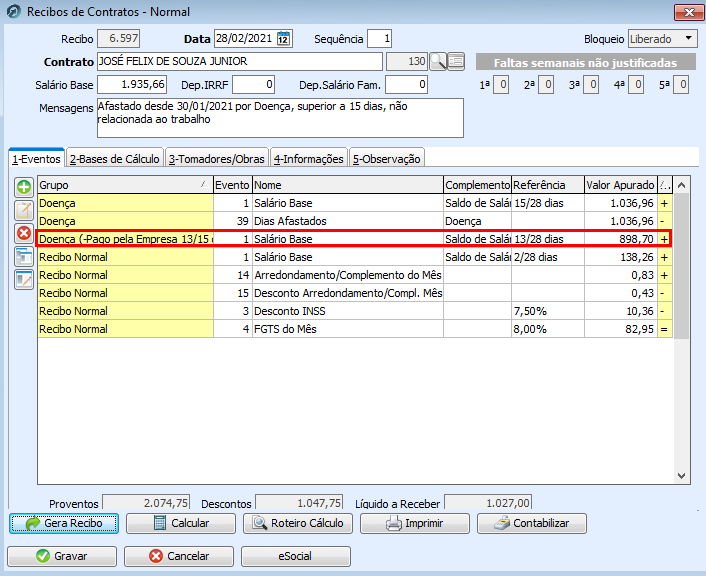Click the table edit icon with pencil

coord(24,280)
